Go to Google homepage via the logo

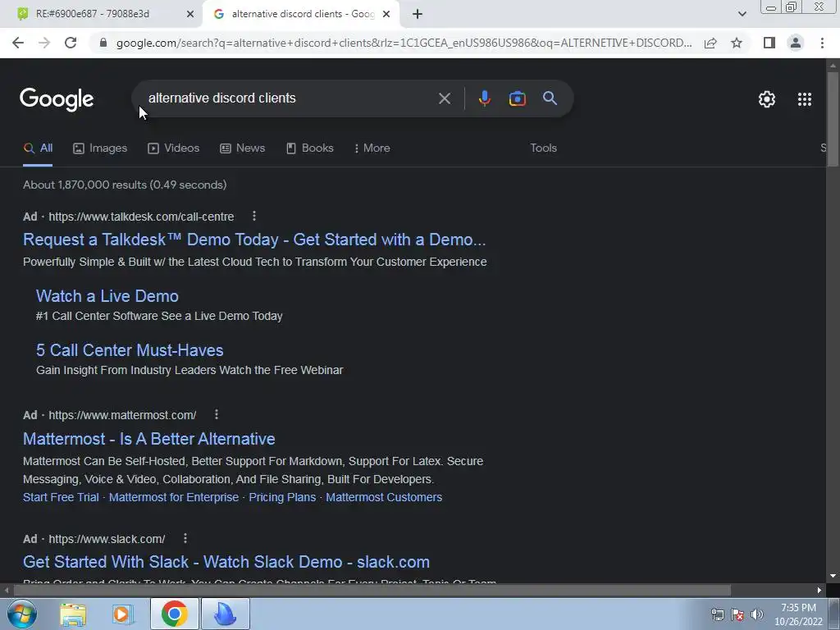pyautogui.click(x=57, y=99)
